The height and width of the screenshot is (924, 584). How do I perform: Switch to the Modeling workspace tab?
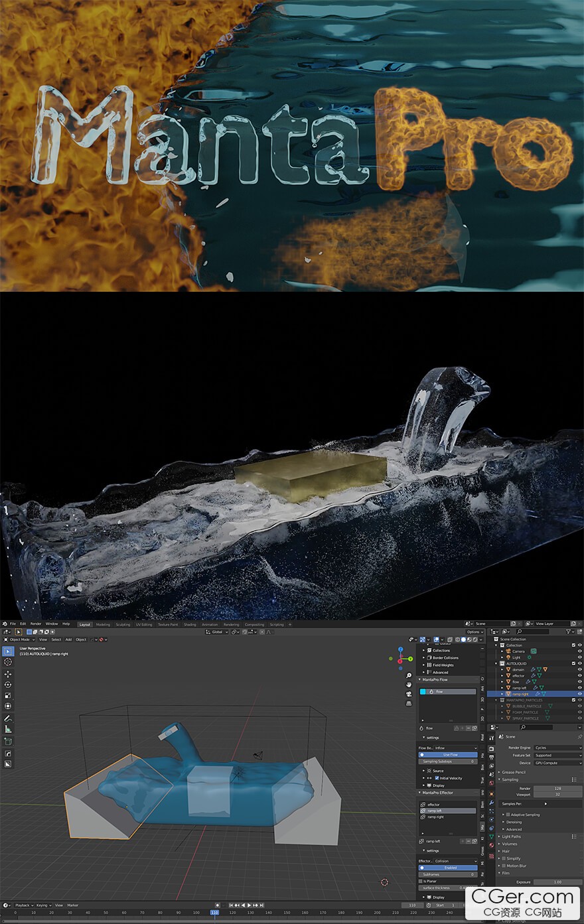pyautogui.click(x=103, y=624)
